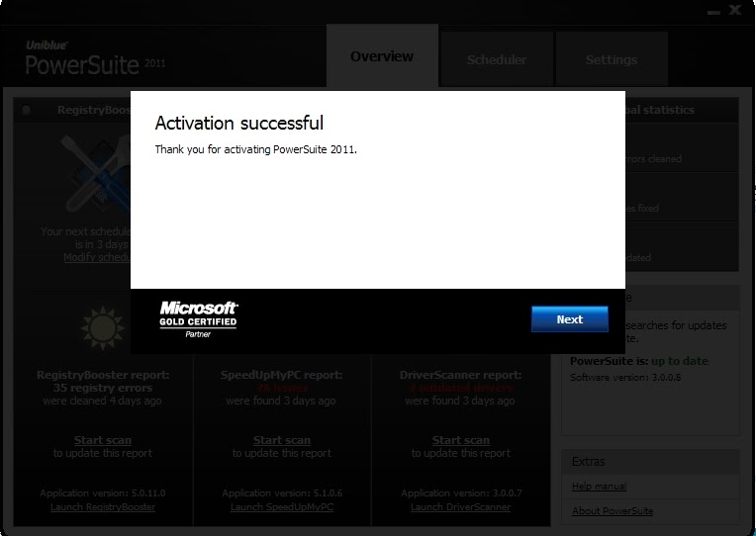This screenshot has height=536, width=756.
Task: Close the PowerSuite window with X
Action: (x=735, y=10)
